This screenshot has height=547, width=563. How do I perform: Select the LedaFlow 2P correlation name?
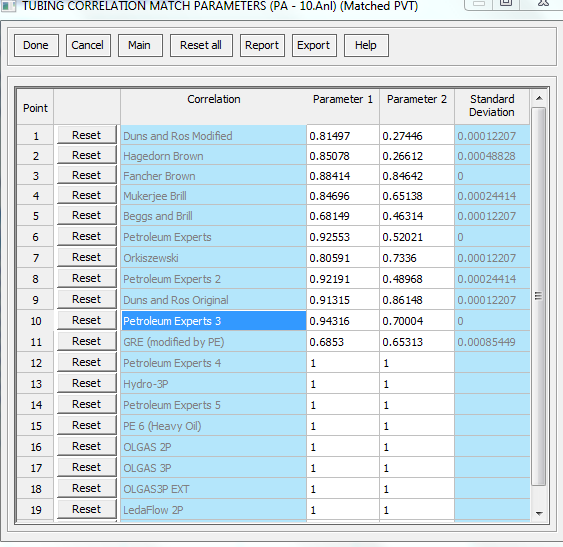coord(214,510)
